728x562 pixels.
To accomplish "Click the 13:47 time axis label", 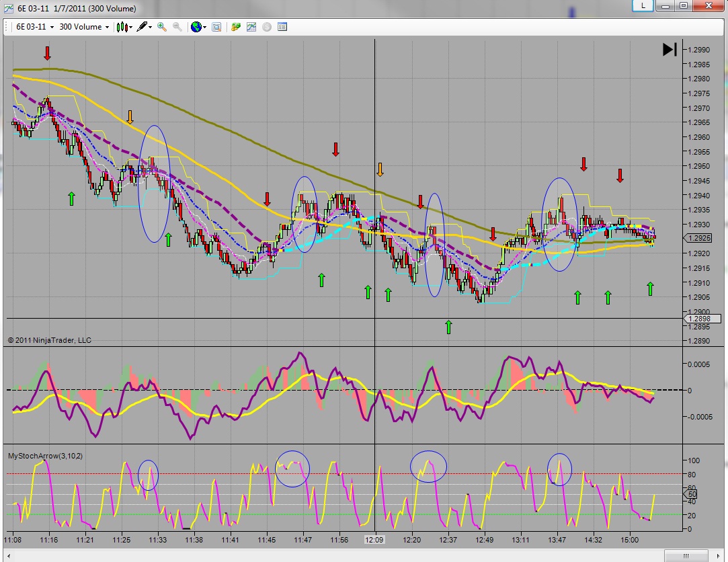I will click(557, 540).
